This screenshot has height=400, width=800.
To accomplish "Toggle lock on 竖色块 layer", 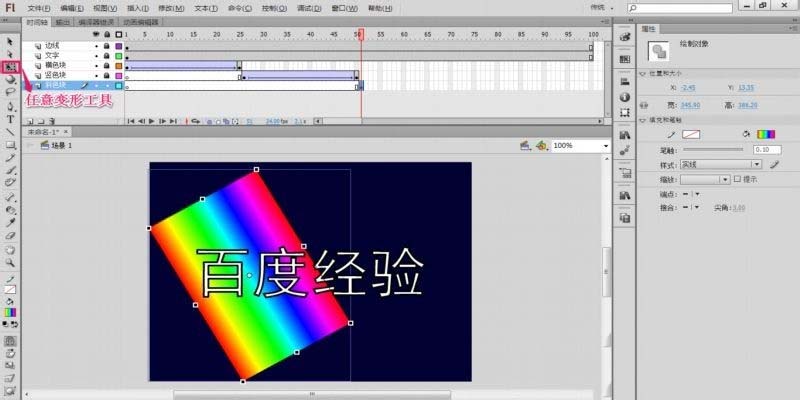I will coord(107,76).
